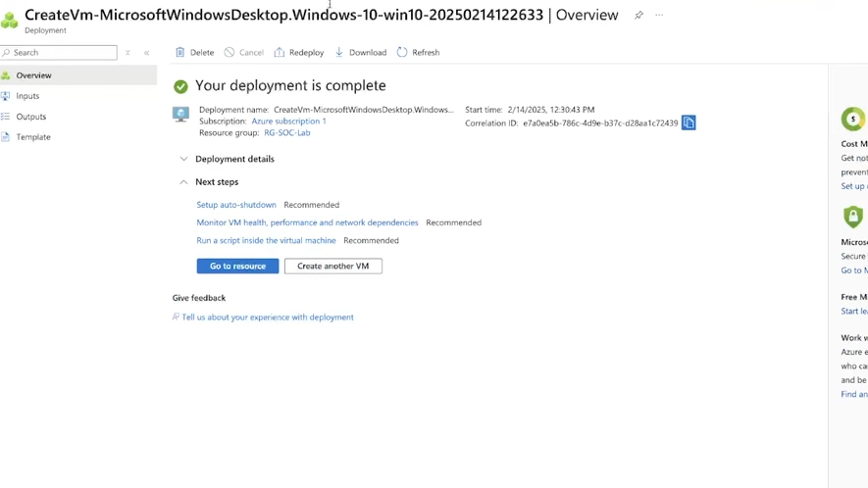The image size is (868, 488).
Task: Click the deployment cubes icon in header
Action: click(x=10, y=20)
